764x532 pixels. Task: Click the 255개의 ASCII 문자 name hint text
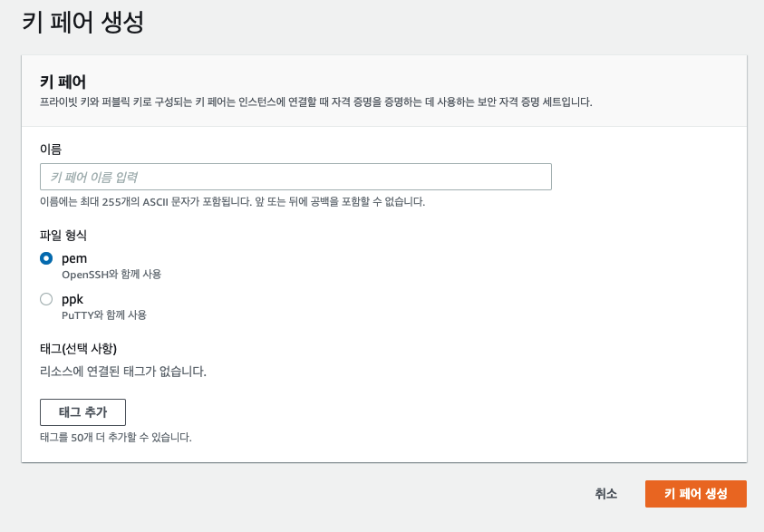232,201
